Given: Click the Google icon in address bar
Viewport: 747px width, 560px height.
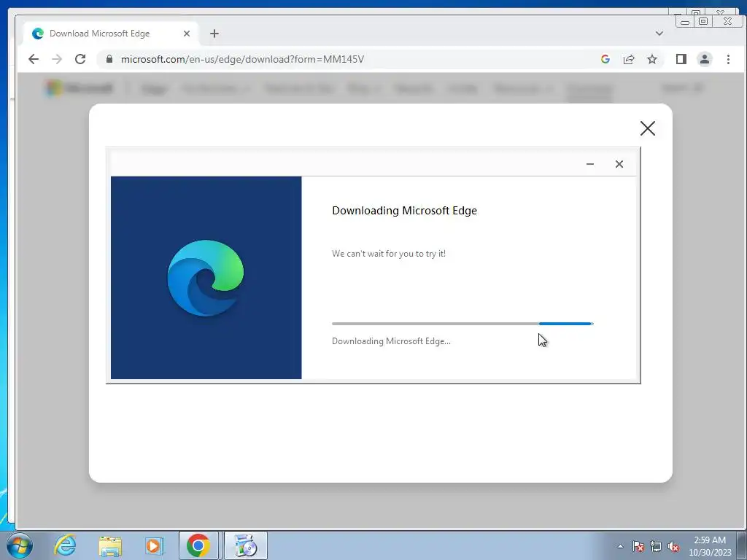Looking at the screenshot, I should 605,59.
